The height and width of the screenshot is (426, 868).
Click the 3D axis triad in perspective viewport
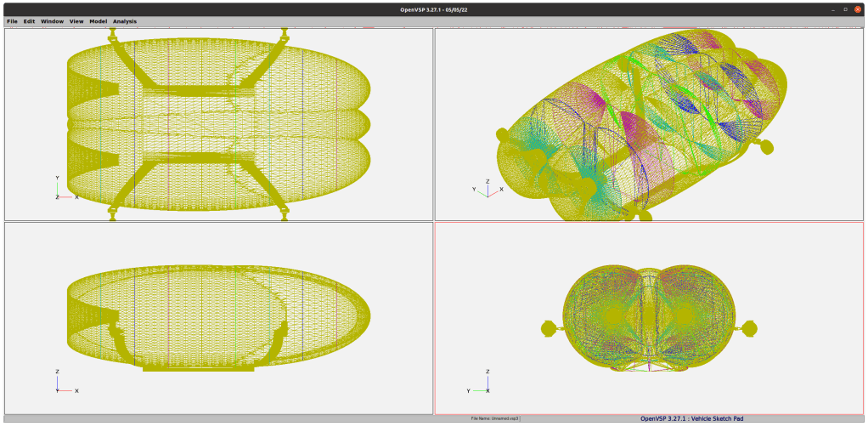click(485, 188)
